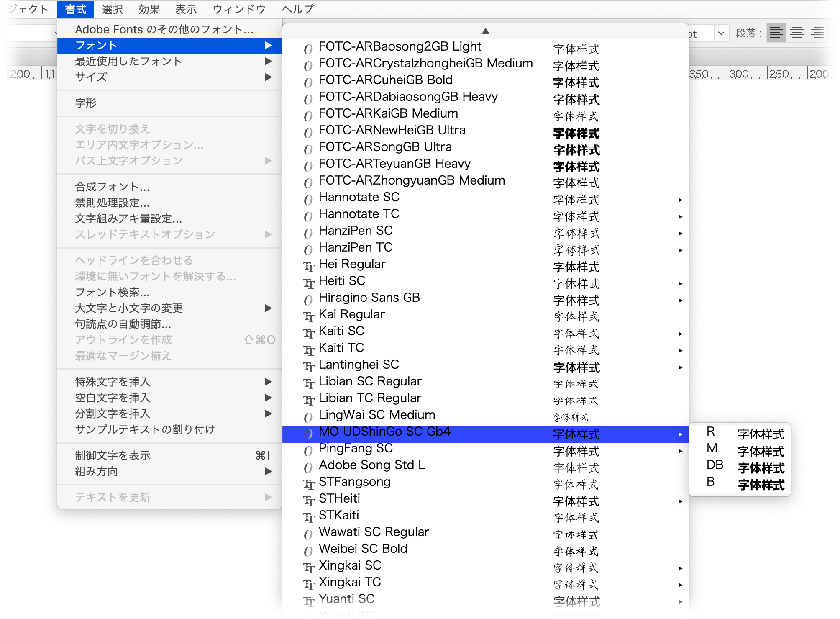Click the scroll-up arrow atop font list
The image size is (840, 619).
click(485, 31)
